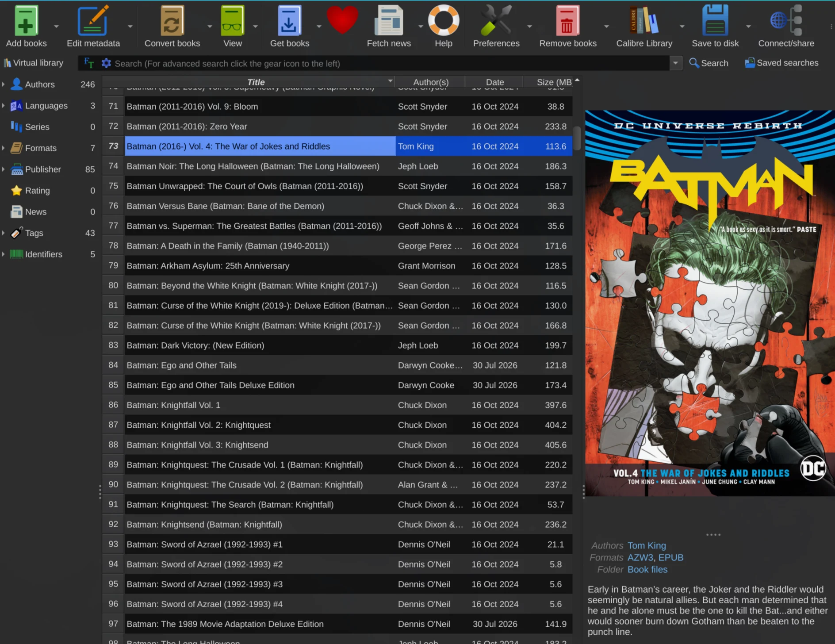Click the Connect/share icon
Screen dimensions: 835x644
click(x=786, y=21)
